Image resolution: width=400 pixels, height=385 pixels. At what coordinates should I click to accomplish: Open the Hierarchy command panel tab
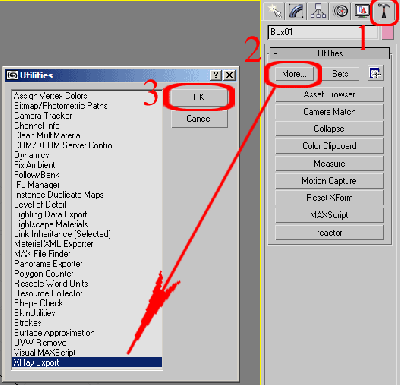pos(318,11)
